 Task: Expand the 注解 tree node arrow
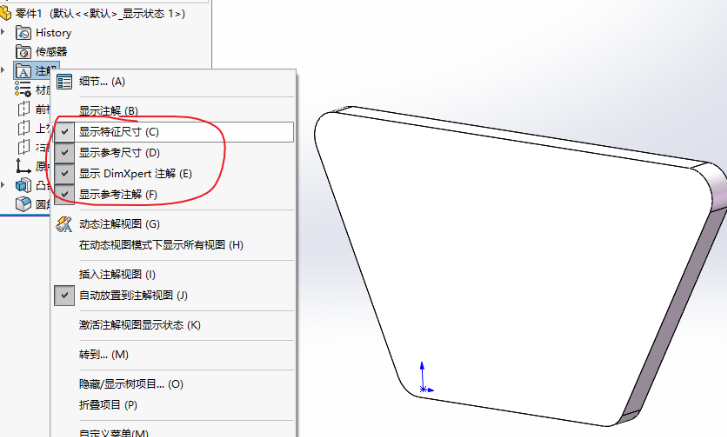click(x=3, y=70)
